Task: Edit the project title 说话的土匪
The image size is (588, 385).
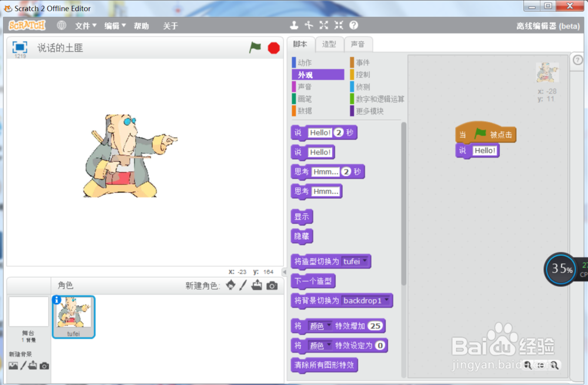Action: coord(61,48)
